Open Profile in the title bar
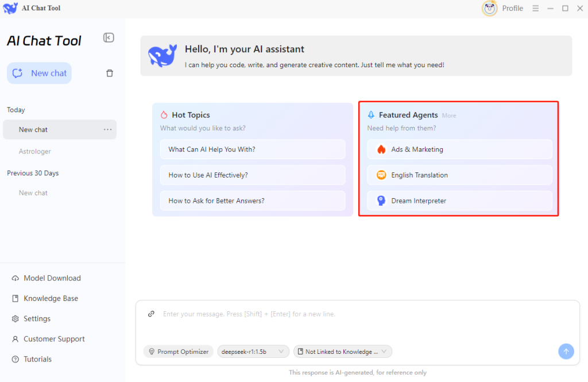Screen dimensions: 588x382 pyautogui.click(x=512, y=8)
